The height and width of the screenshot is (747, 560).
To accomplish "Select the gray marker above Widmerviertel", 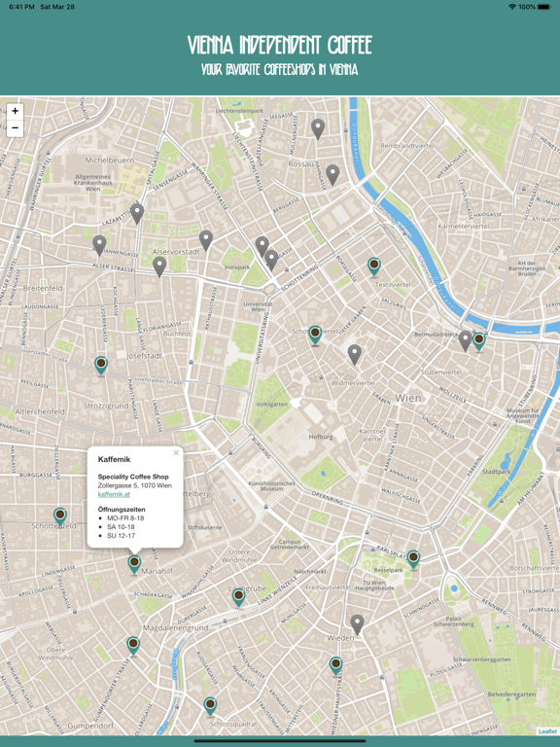I will [x=354, y=355].
